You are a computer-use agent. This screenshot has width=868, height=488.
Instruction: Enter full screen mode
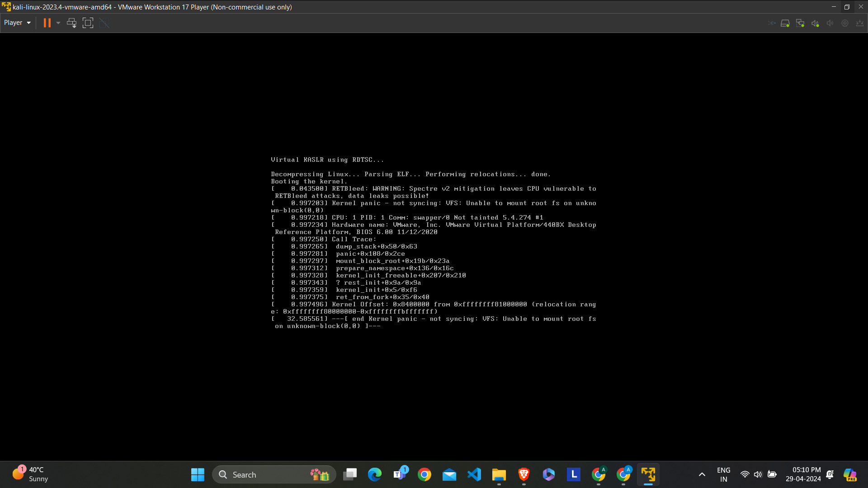(88, 23)
